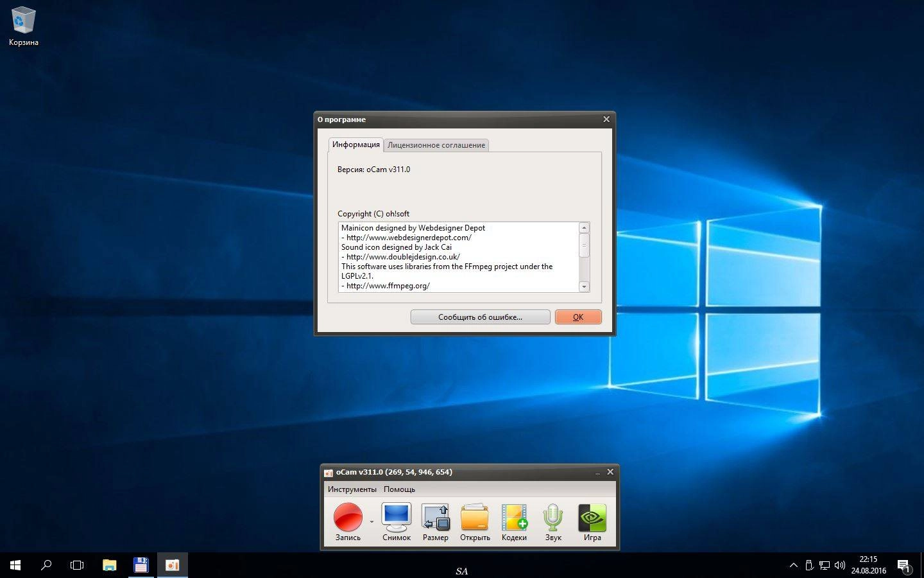
Task: Open Task View on the taskbar
Action: (x=77, y=565)
